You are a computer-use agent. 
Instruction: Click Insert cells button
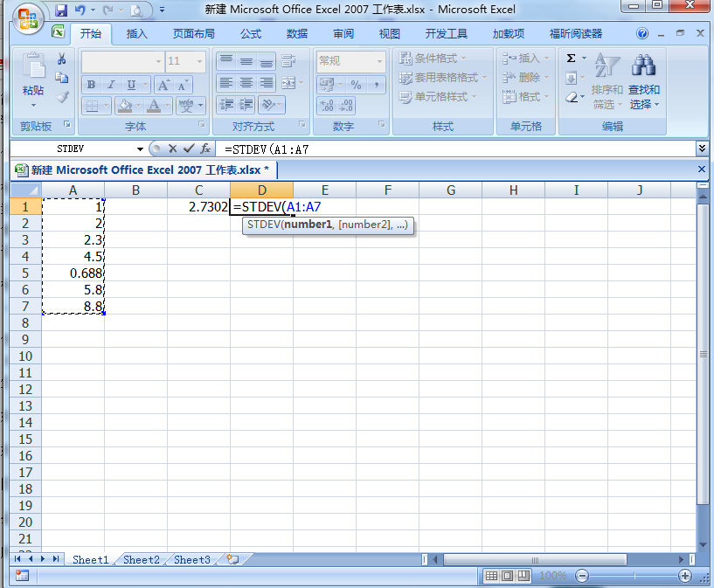[525, 59]
